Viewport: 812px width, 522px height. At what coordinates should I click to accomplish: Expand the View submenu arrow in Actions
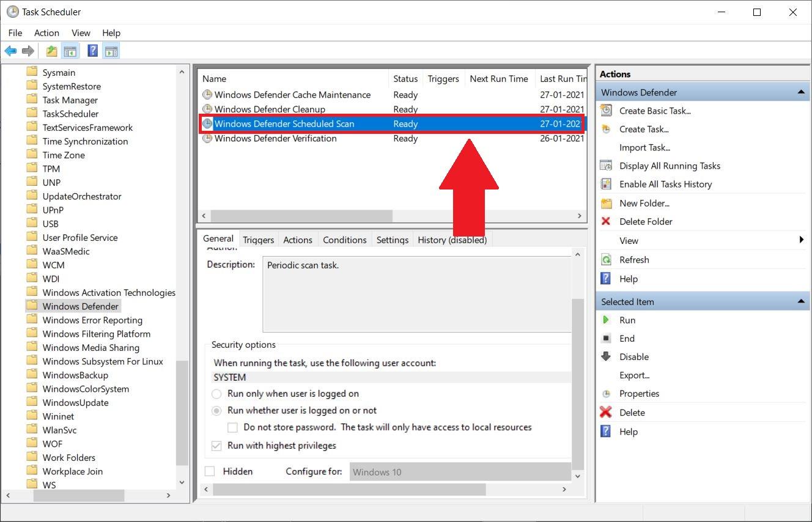tap(801, 240)
